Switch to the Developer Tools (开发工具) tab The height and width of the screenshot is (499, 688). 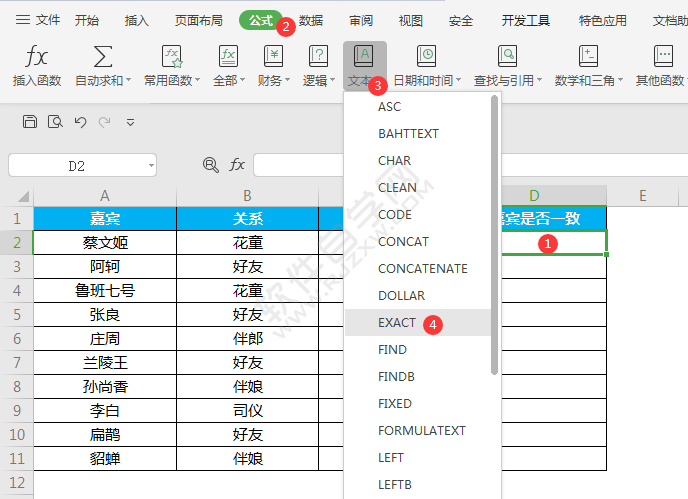[x=526, y=20]
